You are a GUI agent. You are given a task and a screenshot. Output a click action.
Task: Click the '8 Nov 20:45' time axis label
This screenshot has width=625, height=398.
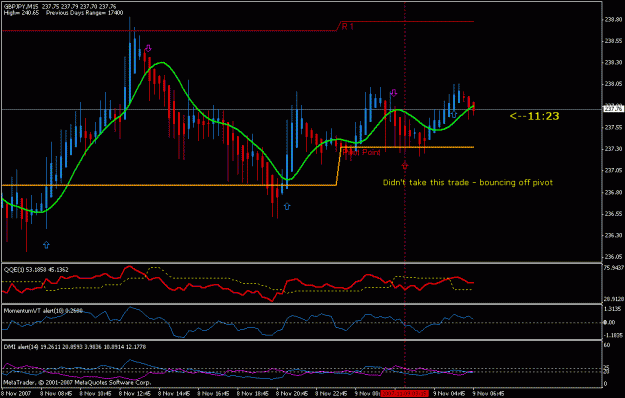point(292,394)
